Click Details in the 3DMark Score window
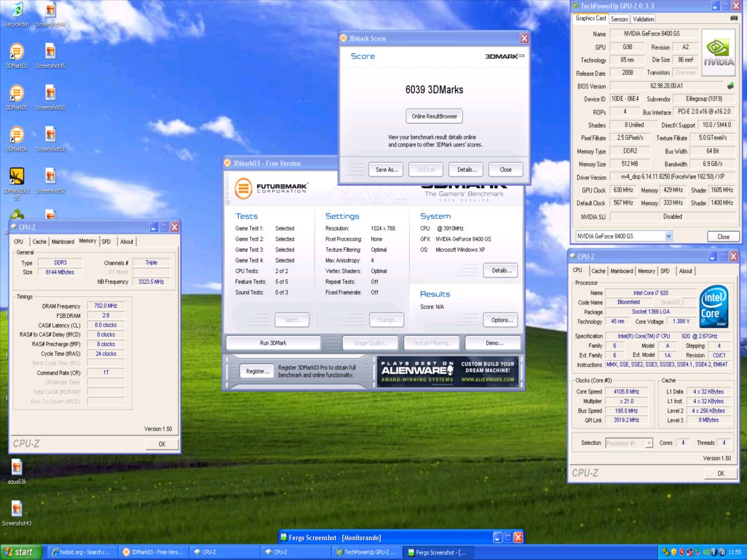This screenshot has width=747, height=560. (x=466, y=170)
